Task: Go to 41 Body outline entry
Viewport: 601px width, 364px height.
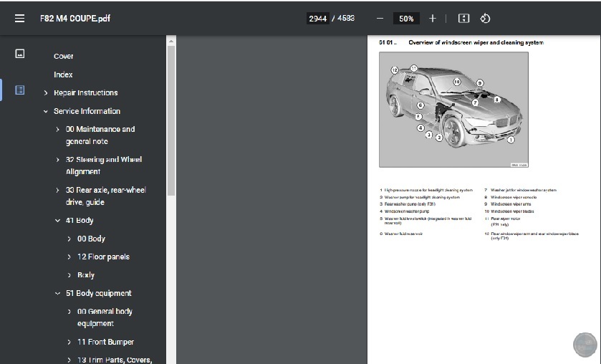Action: tap(80, 221)
